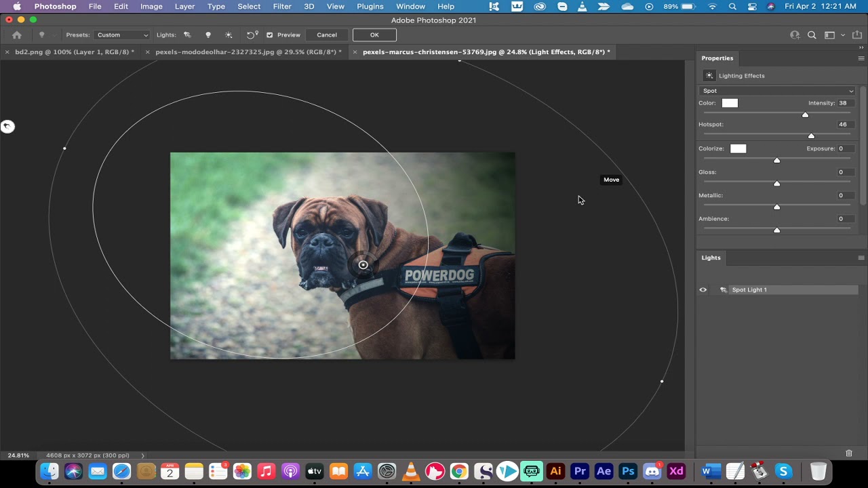Close the bd2.png tab
This screenshot has width=868, height=488.
tap(7, 52)
